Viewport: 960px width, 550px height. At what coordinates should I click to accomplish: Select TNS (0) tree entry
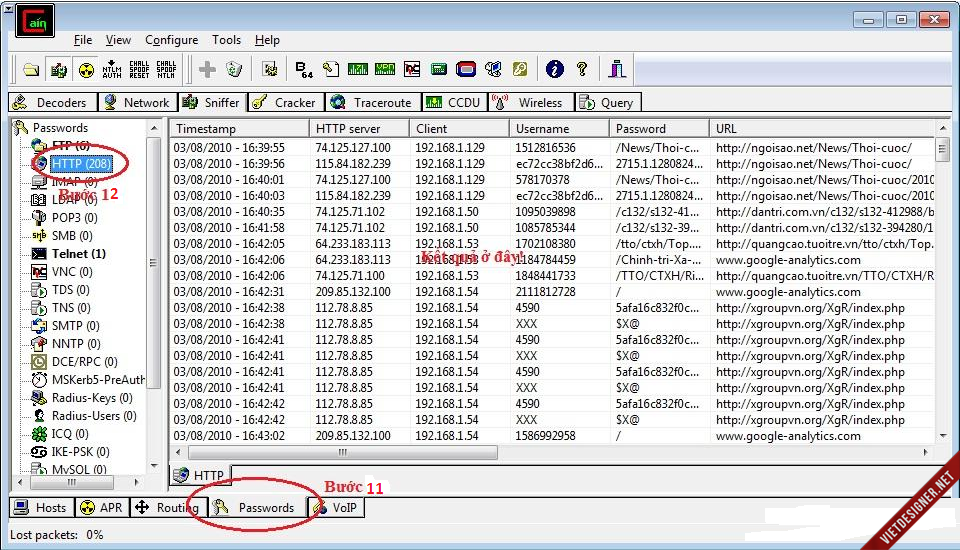72,307
